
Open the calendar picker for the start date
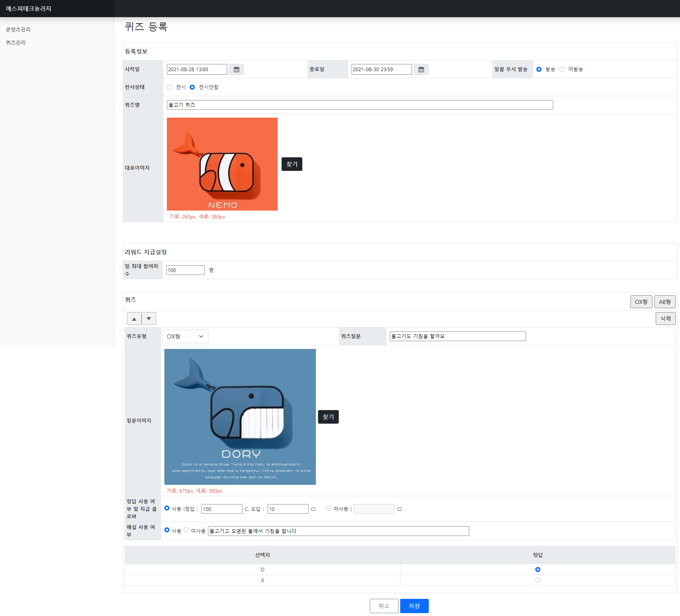[x=236, y=69]
